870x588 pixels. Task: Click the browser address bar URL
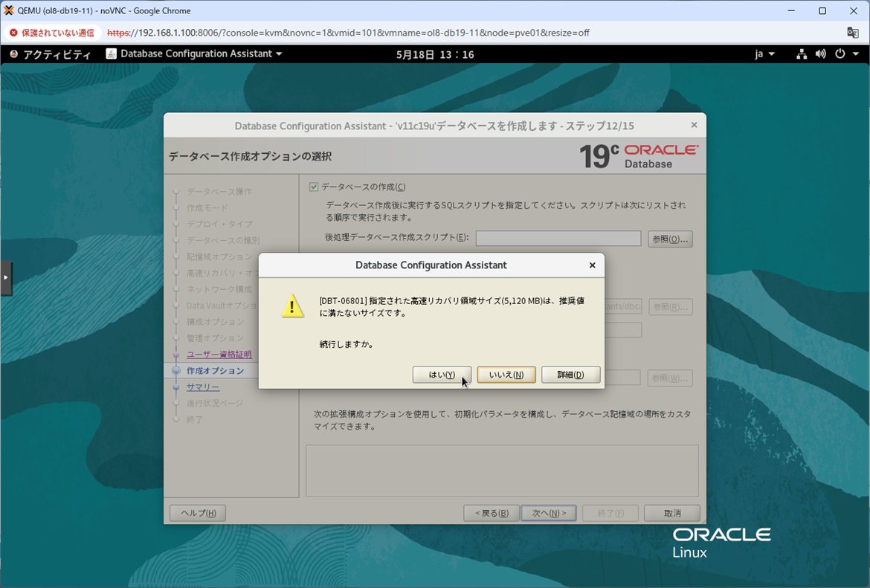tap(349, 33)
